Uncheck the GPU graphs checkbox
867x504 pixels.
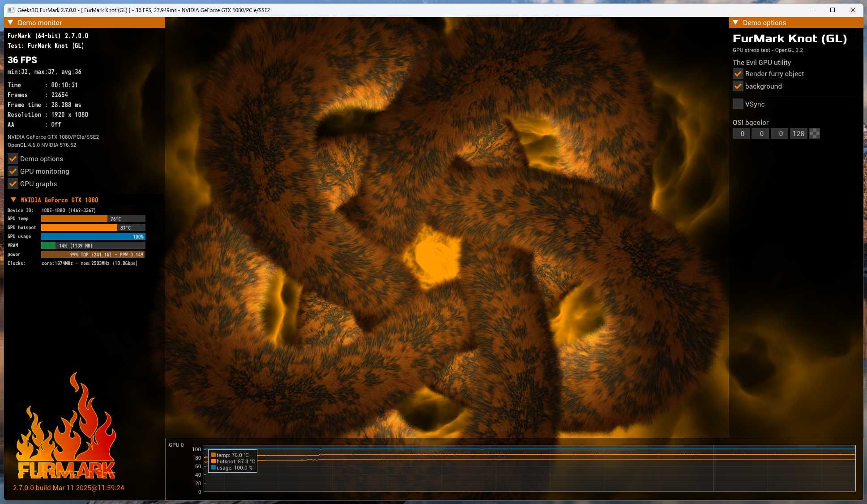pyautogui.click(x=13, y=184)
